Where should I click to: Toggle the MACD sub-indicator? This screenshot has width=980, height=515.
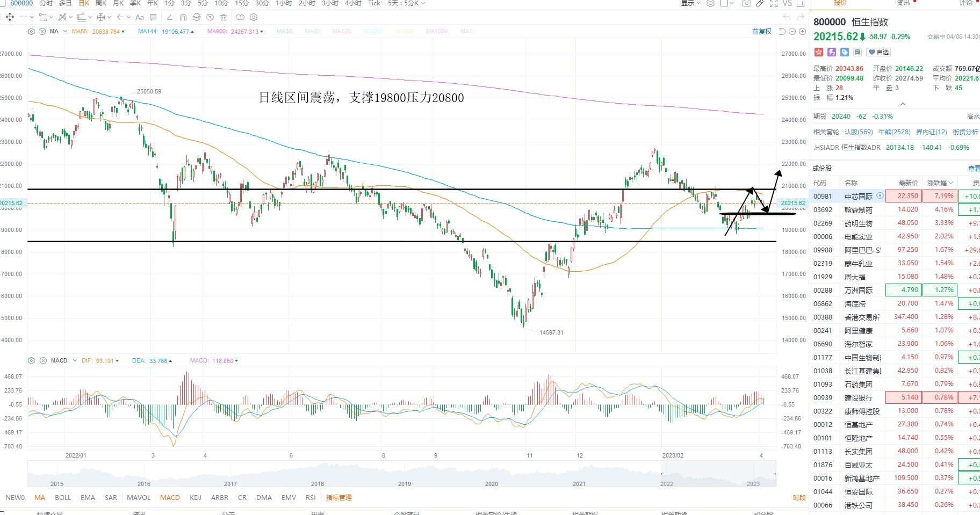(170, 498)
